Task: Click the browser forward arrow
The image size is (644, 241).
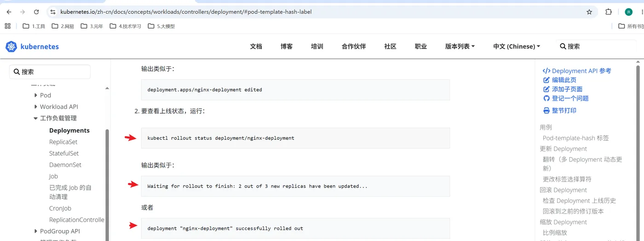Action: [x=23, y=12]
